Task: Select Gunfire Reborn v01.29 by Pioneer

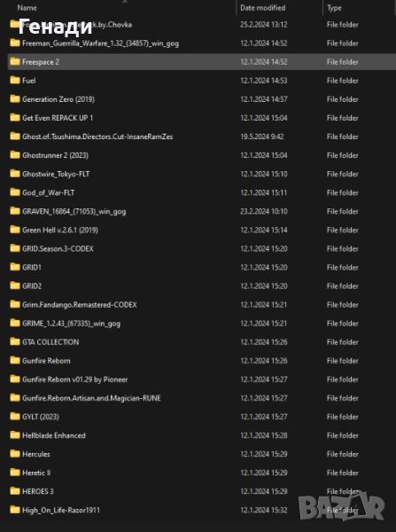Action: click(x=75, y=379)
